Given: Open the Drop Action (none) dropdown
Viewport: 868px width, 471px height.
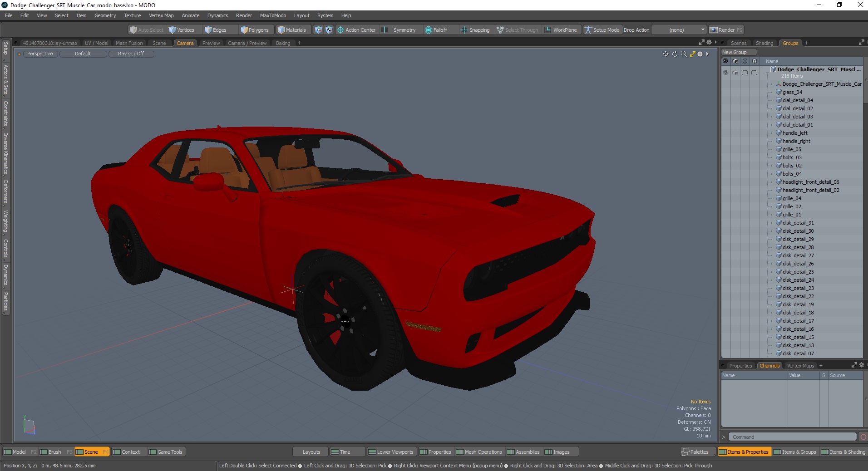Looking at the screenshot, I should [679, 30].
